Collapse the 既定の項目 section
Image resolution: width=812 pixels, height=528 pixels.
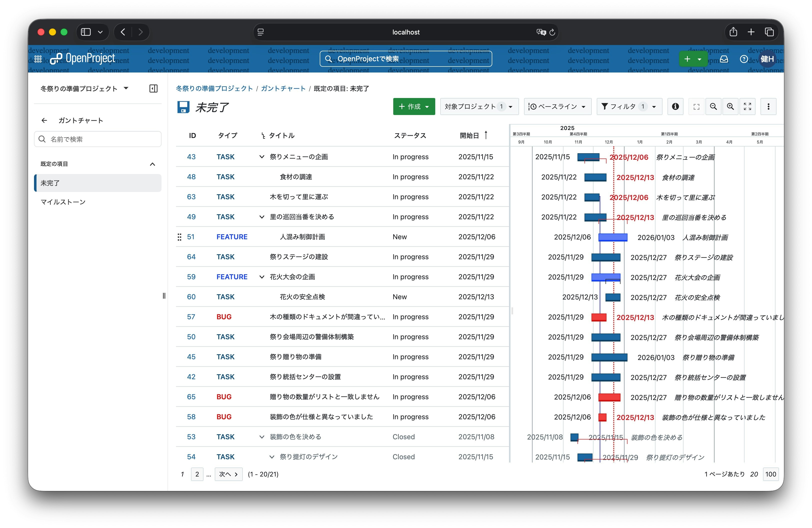(152, 164)
